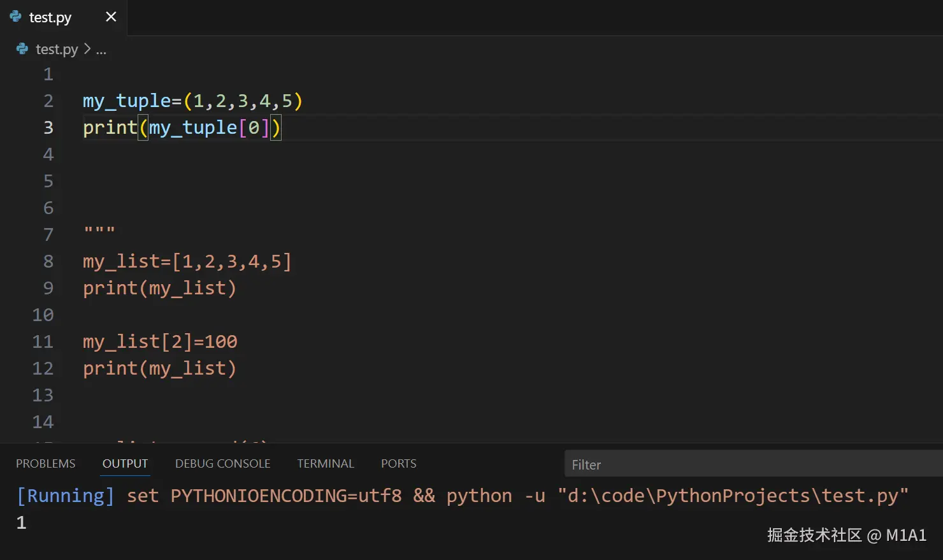943x560 pixels.
Task: Click line number 3 in the gutter
Action: click(x=48, y=127)
